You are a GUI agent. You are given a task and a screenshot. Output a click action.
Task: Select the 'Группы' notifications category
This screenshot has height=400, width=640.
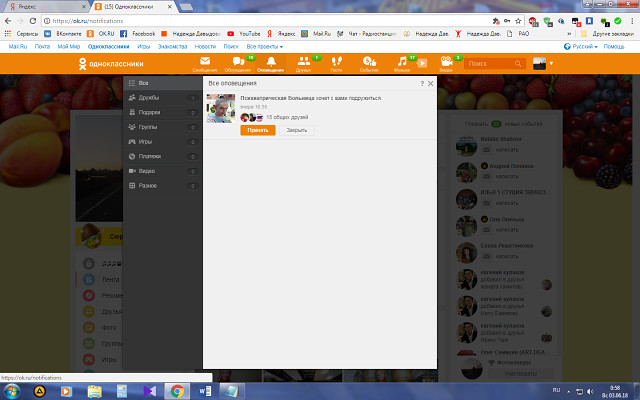pos(162,127)
